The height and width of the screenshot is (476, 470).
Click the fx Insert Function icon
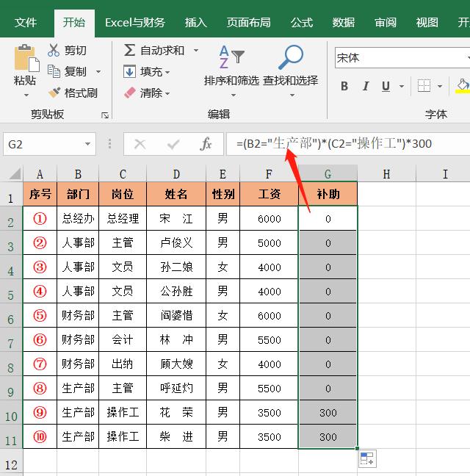coord(206,144)
